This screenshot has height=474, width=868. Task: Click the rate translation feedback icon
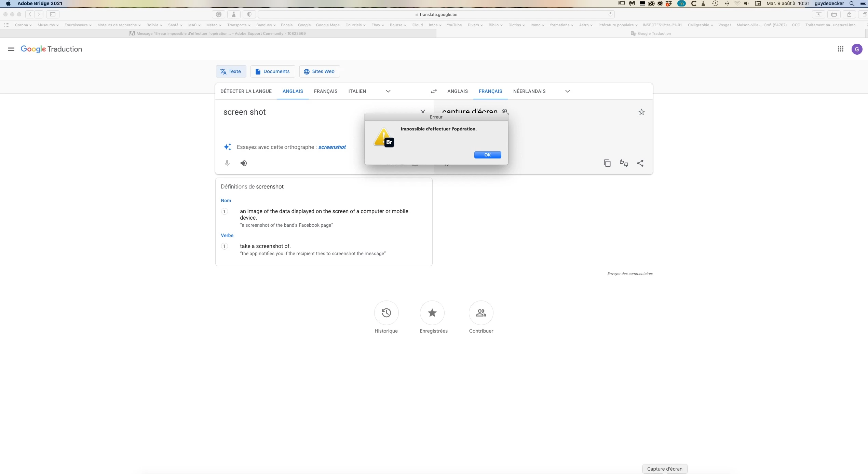coord(624,163)
